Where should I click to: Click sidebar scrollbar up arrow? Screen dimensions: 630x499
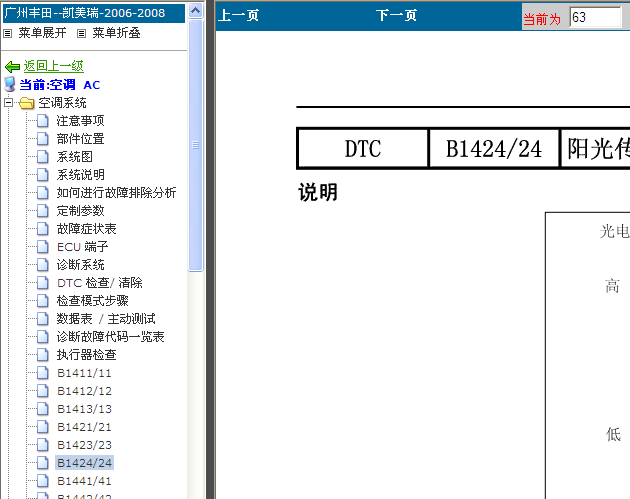click(195, 10)
